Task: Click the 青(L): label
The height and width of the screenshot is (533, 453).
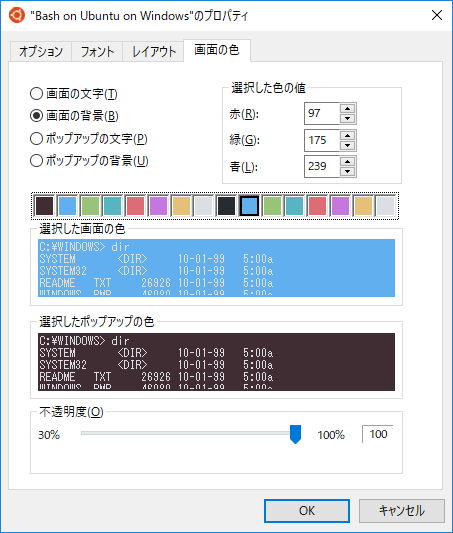Action: (x=244, y=167)
